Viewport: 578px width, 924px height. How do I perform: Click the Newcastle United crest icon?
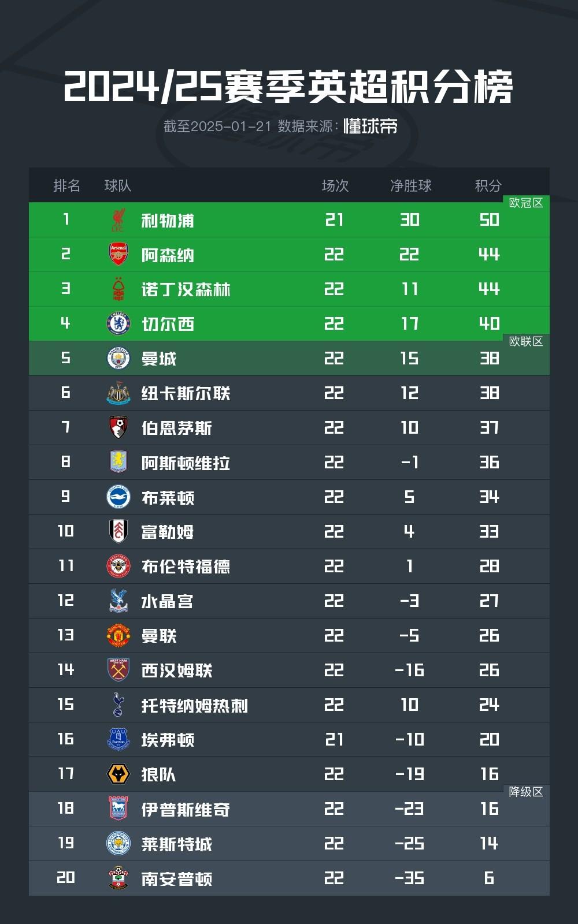pos(118,393)
